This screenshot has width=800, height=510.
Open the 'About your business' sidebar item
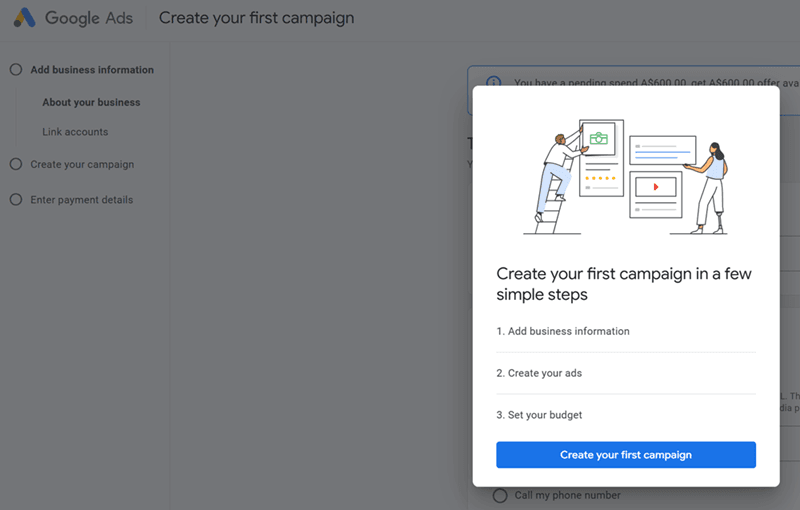(91, 102)
